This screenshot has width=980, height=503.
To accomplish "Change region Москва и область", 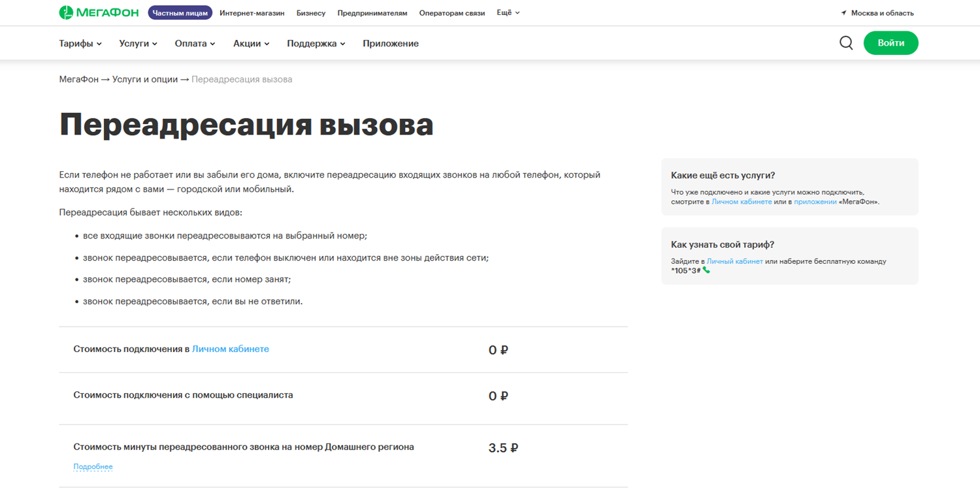I will click(882, 13).
